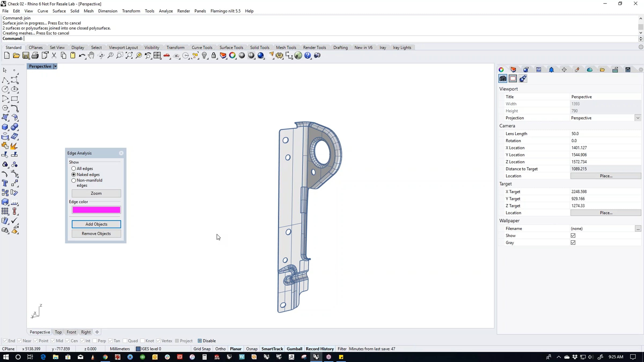Select the Rectangle tool in sidebar
The width and height of the screenshot is (644, 362).
tap(14, 99)
